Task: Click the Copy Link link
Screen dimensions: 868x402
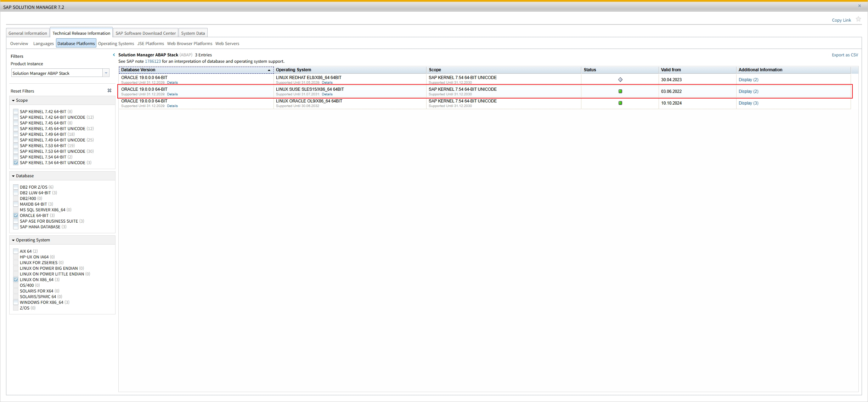Action: (841, 20)
